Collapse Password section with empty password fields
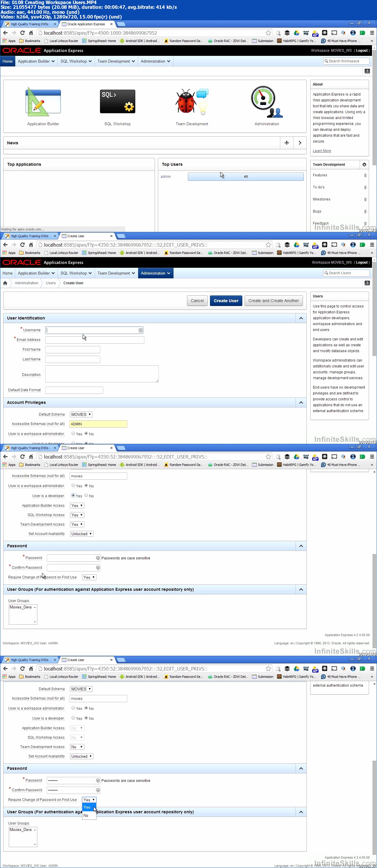The image size is (377, 868). [301, 546]
